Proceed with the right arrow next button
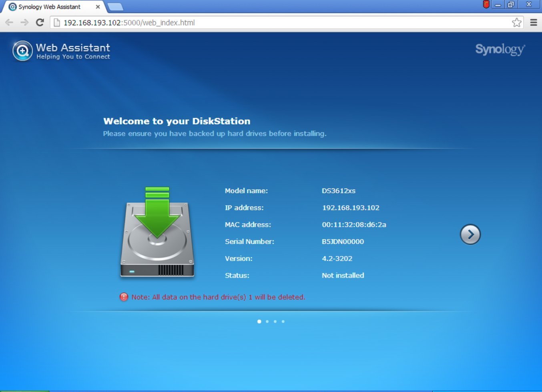 point(470,234)
